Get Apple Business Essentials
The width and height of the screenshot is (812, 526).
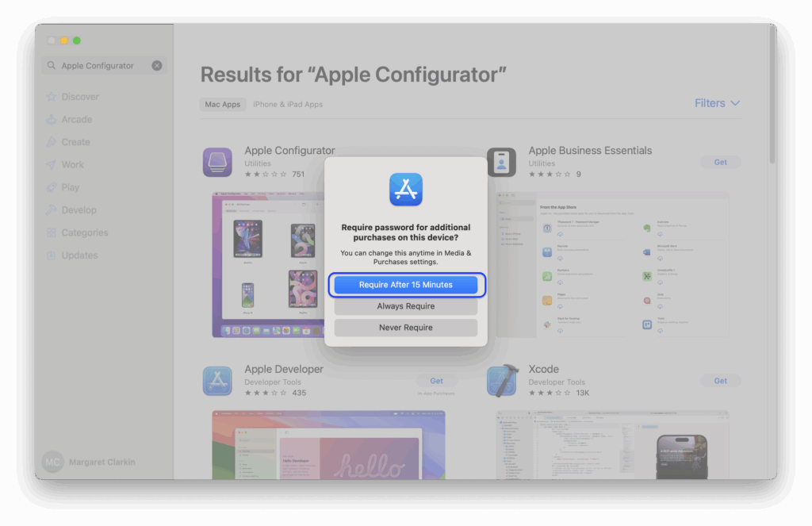coord(720,162)
